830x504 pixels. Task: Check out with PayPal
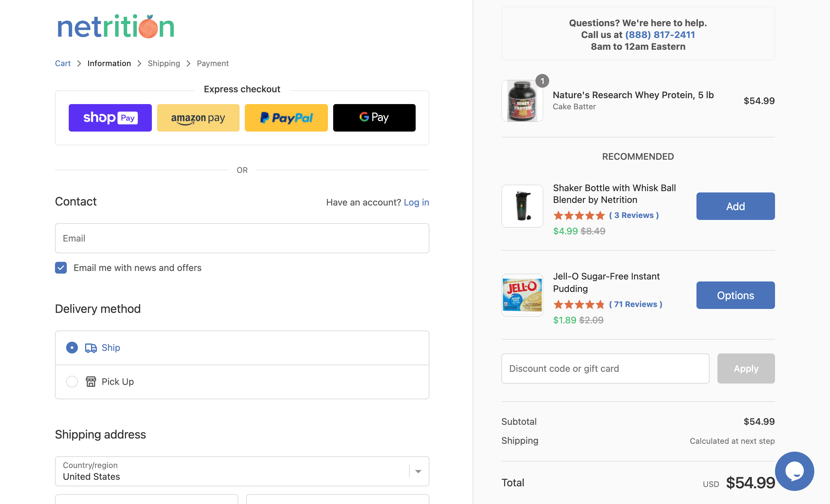pos(286,117)
